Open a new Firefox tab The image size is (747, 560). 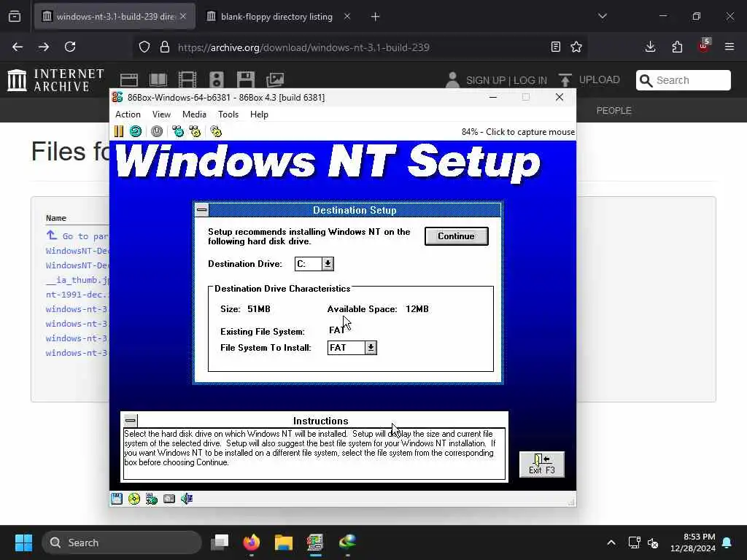click(376, 17)
